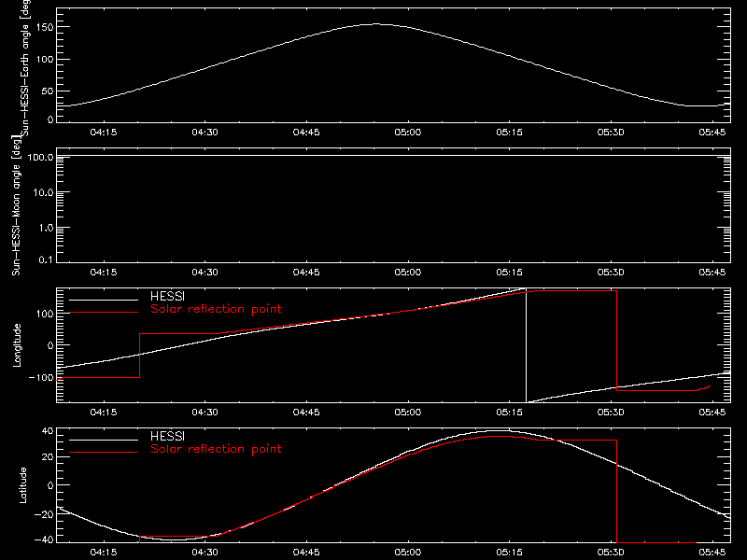Click the Latitude axis label

[22, 485]
